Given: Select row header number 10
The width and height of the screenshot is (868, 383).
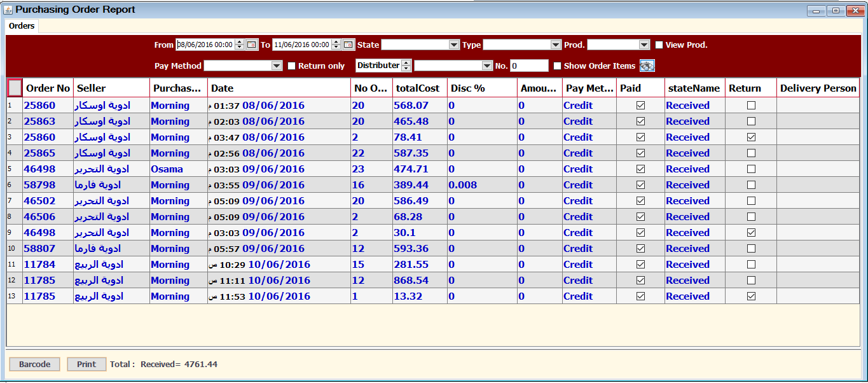Looking at the screenshot, I should pos(15,249).
